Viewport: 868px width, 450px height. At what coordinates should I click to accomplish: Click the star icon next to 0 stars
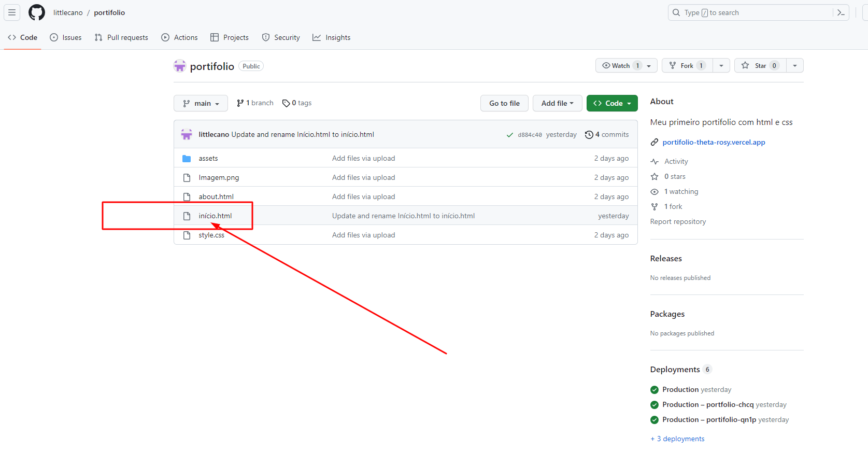coord(654,177)
